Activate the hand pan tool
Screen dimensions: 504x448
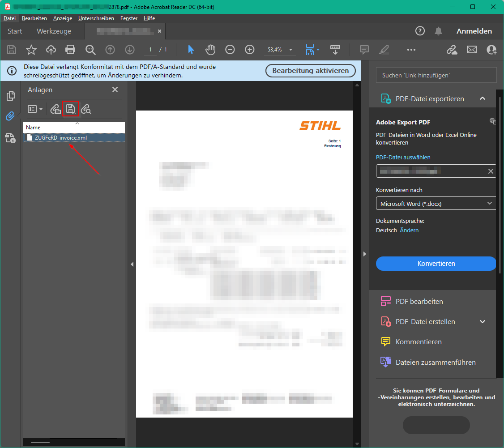[x=210, y=50]
